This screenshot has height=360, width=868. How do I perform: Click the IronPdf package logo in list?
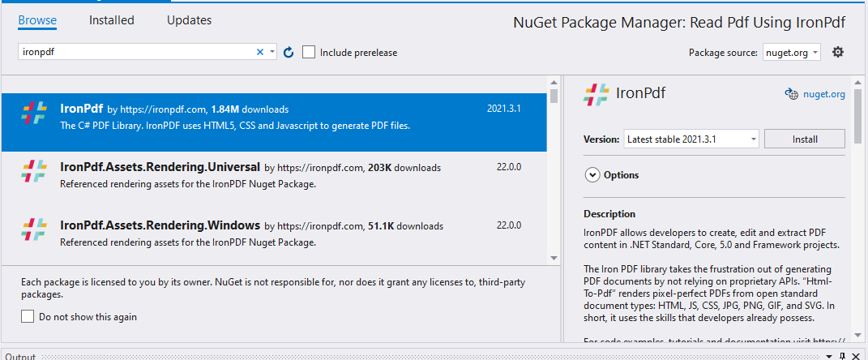pyautogui.click(x=34, y=114)
